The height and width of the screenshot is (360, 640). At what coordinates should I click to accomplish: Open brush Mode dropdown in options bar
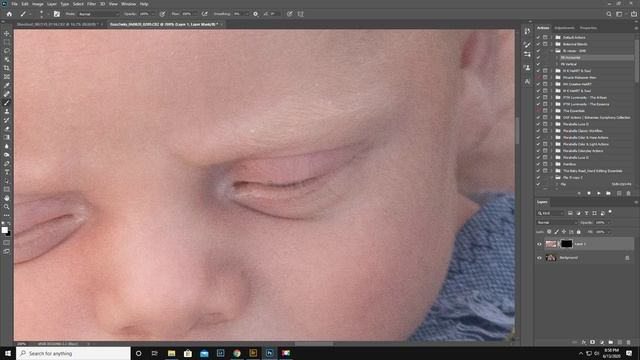tap(98, 14)
